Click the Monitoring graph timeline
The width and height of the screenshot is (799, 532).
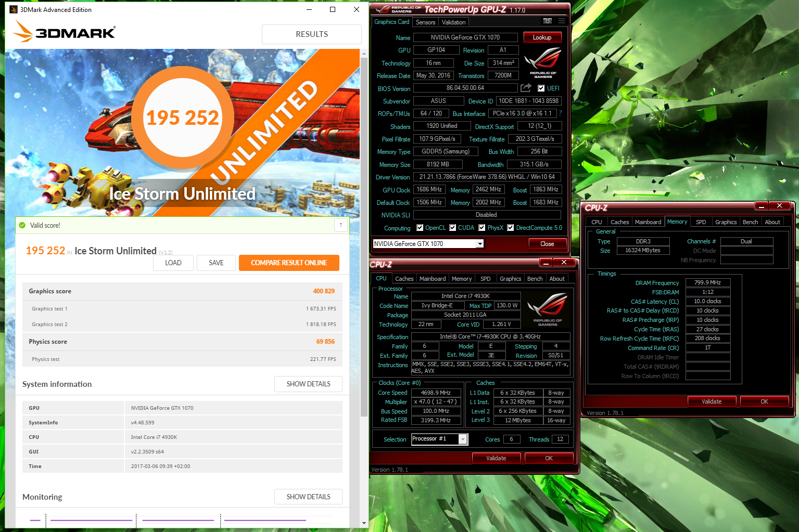click(181, 520)
